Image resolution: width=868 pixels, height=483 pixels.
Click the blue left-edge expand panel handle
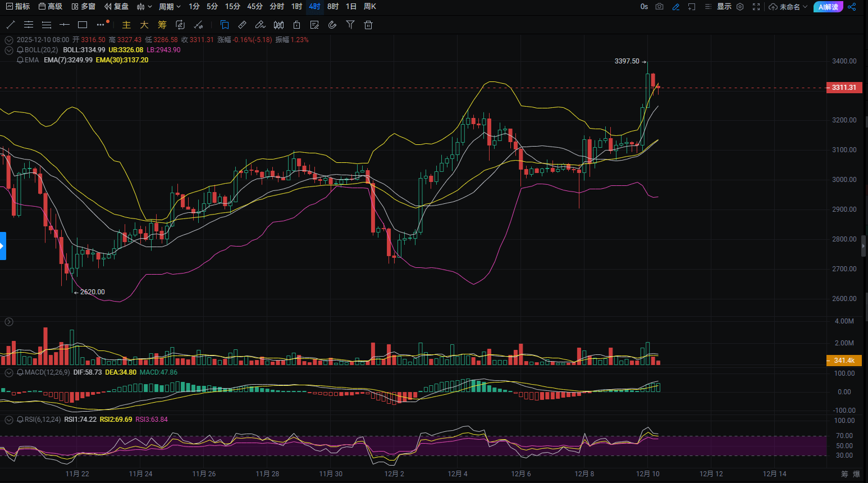pyautogui.click(x=3, y=246)
